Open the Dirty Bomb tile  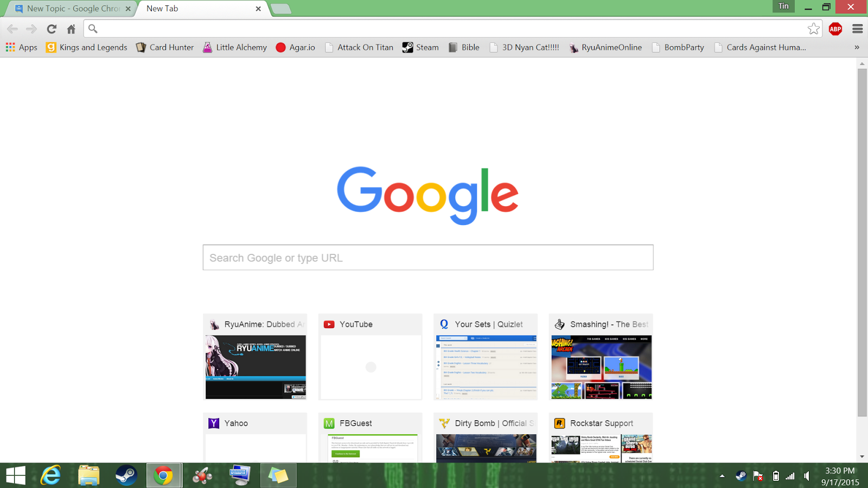click(x=486, y=438)
